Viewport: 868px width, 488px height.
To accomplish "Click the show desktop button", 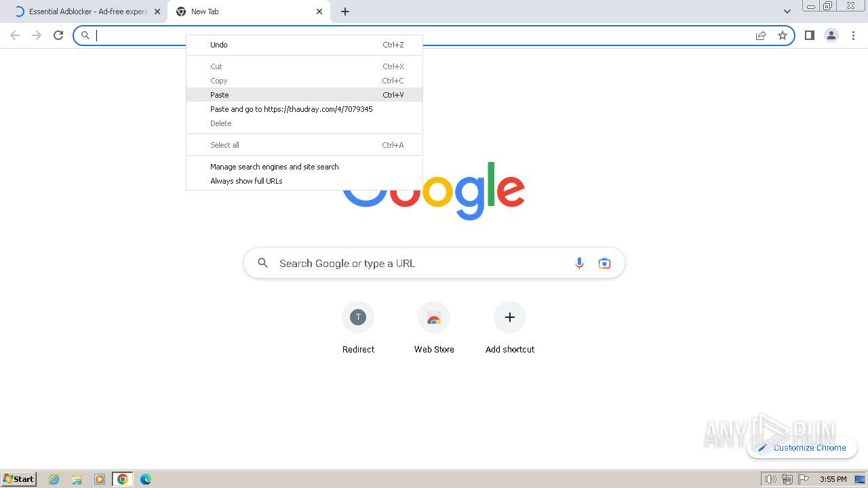I will pyautogui.click(x=860, y=479).
